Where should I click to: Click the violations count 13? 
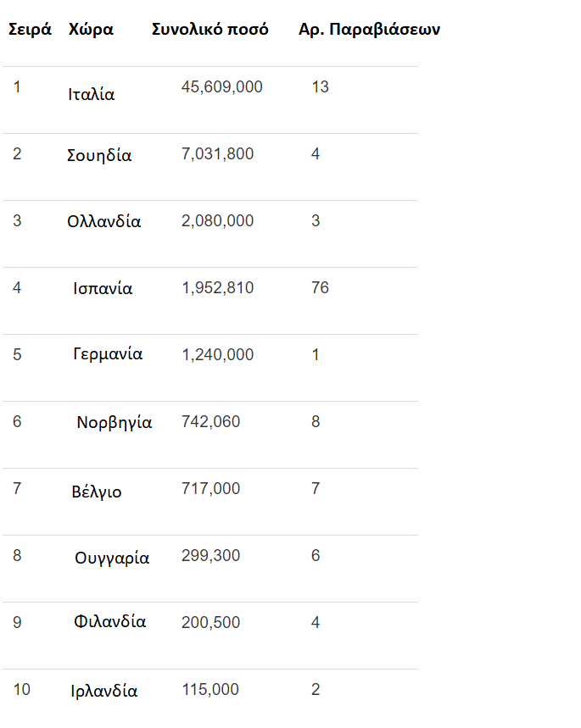[321, 86]
